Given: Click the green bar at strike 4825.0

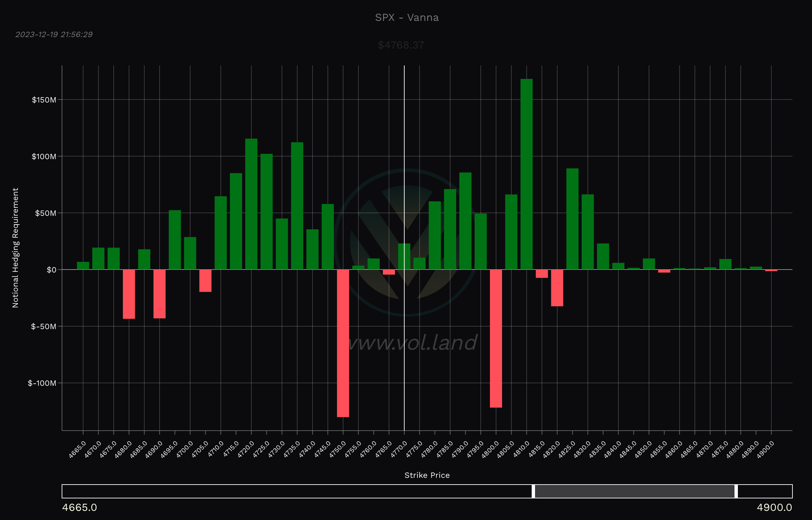Looking at the screenshot, I should pyautogui.click(x=572, y=219).
